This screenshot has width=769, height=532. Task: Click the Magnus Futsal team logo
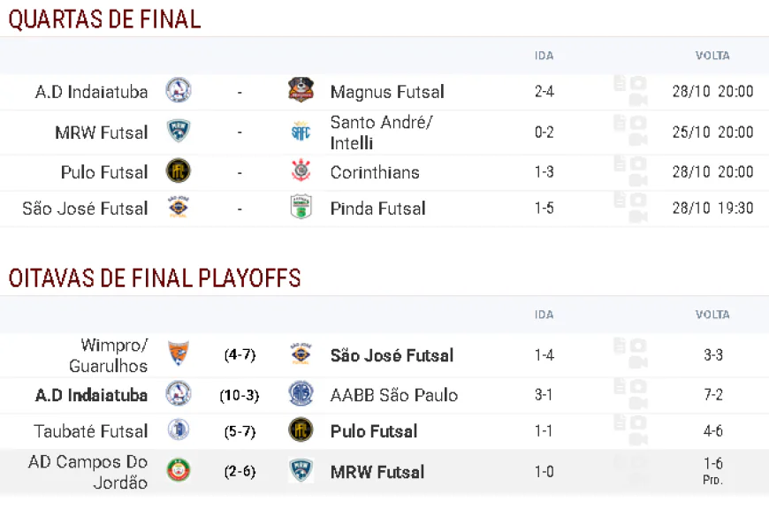(x=301, y=90)
